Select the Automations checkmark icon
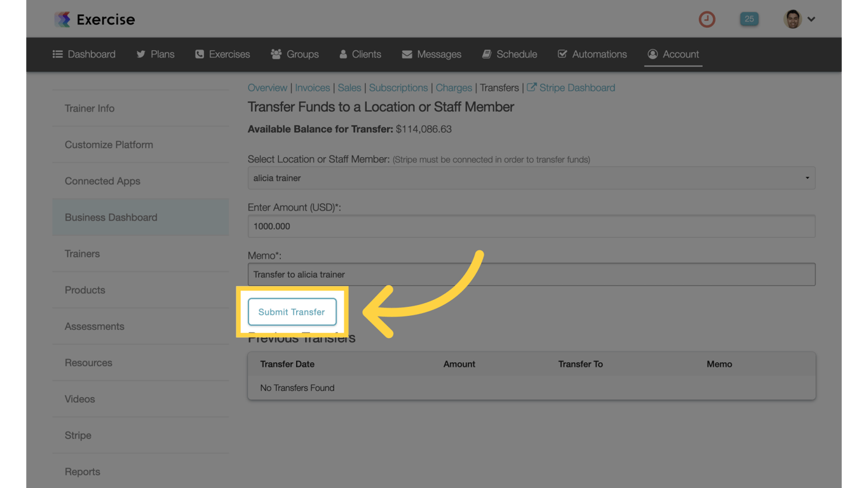 (x=562, y=54)
